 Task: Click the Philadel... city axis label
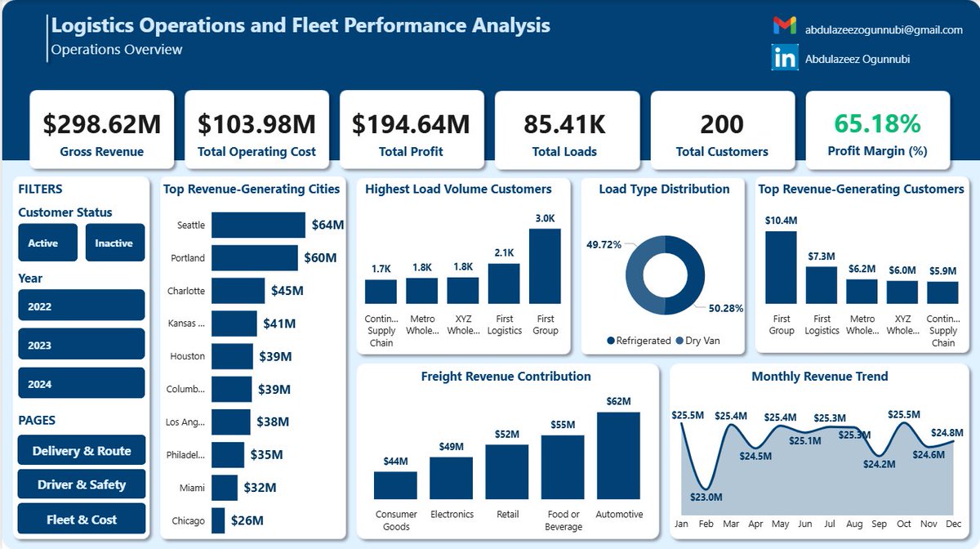click(x=185, y=455)
